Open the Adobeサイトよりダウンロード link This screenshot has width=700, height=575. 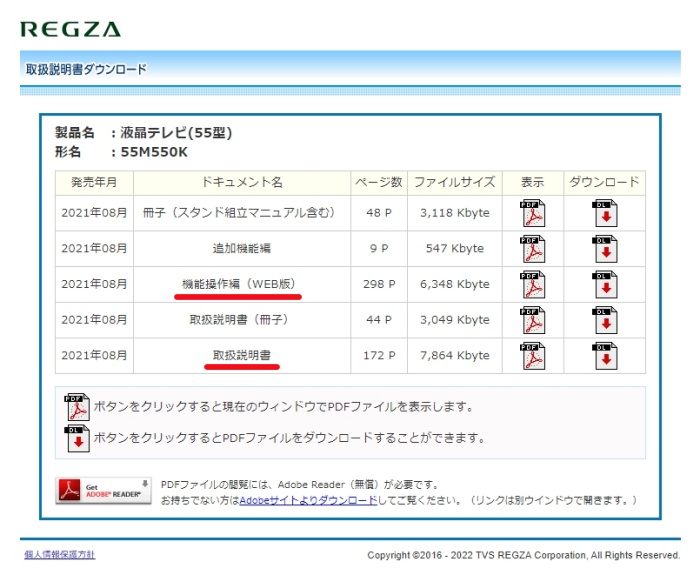308,500
